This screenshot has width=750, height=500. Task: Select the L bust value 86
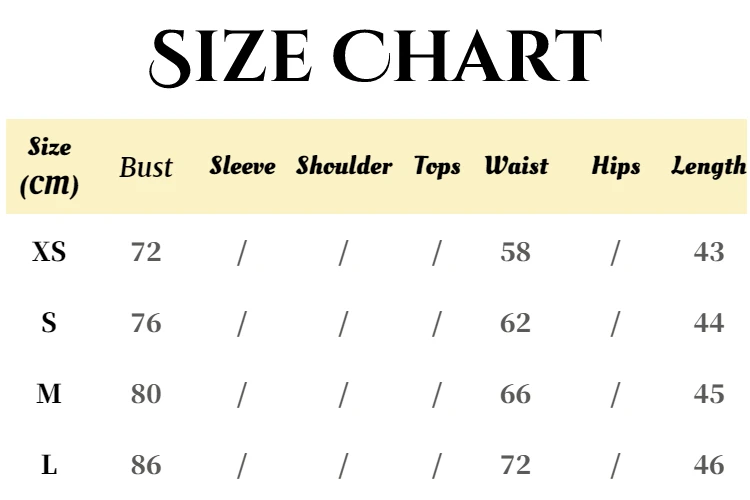click(x=146, y=465)
